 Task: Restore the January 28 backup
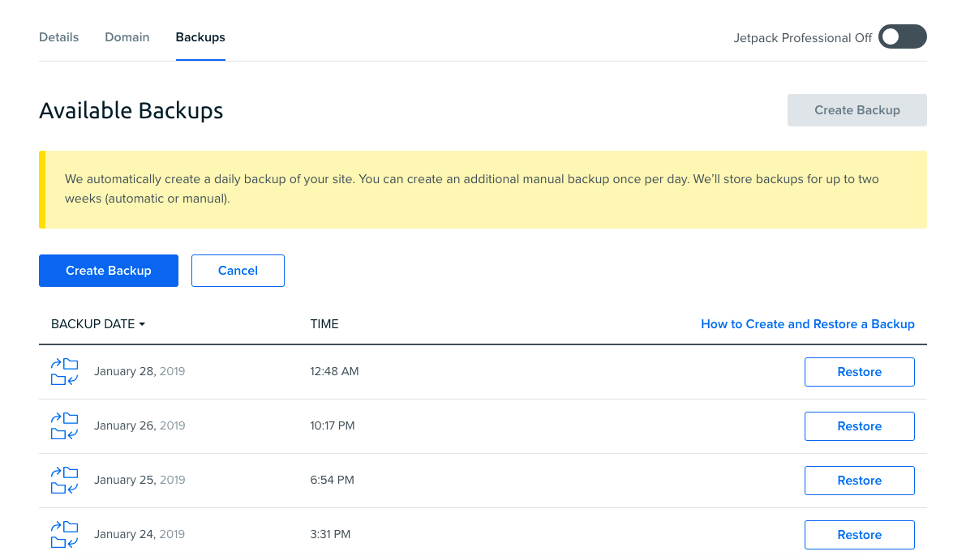[859, 372]
